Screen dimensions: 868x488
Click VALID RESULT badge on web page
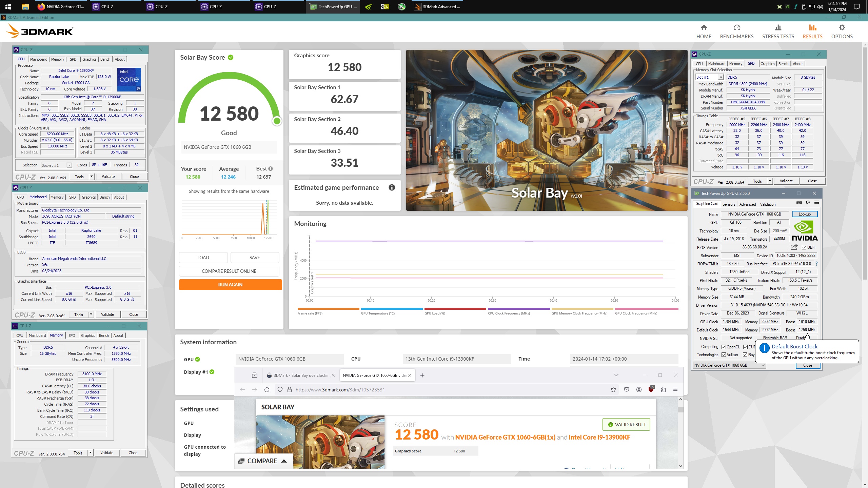[626, 425]
